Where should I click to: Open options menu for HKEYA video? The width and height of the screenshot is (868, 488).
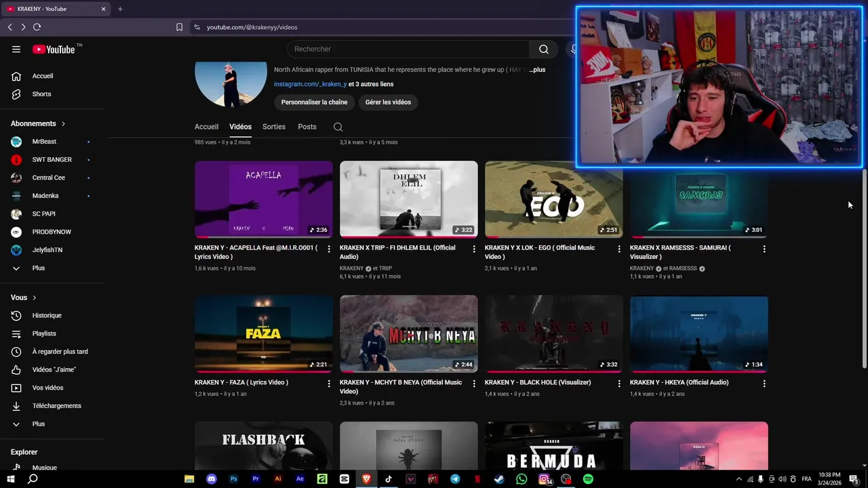point(764,384)
